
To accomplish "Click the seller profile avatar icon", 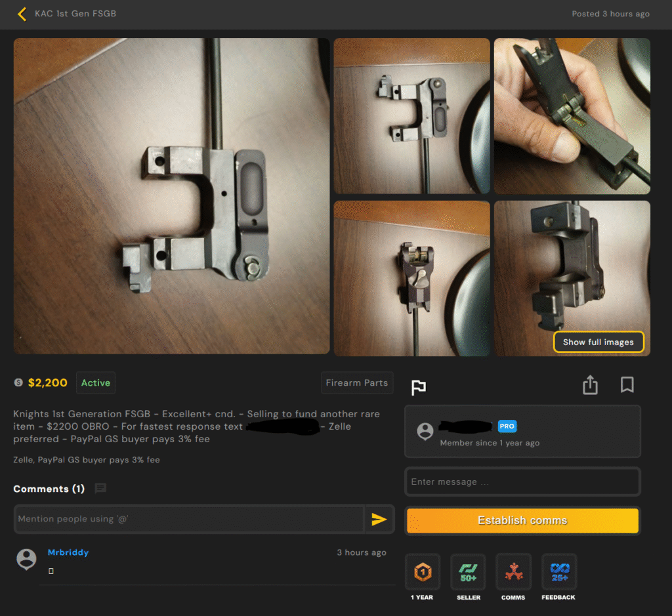I will 425,431.
